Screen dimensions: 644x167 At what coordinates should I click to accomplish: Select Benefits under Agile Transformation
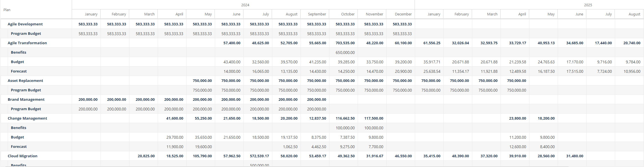coord(18,52)
